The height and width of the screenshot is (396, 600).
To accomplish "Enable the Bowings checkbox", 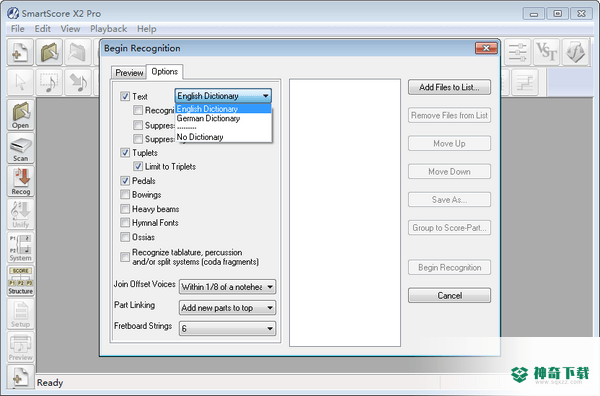I will click(125, 194).
